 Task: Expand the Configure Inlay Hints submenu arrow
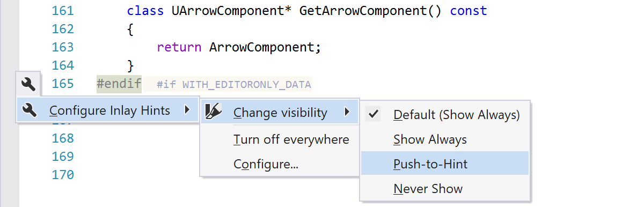(187, 110)
